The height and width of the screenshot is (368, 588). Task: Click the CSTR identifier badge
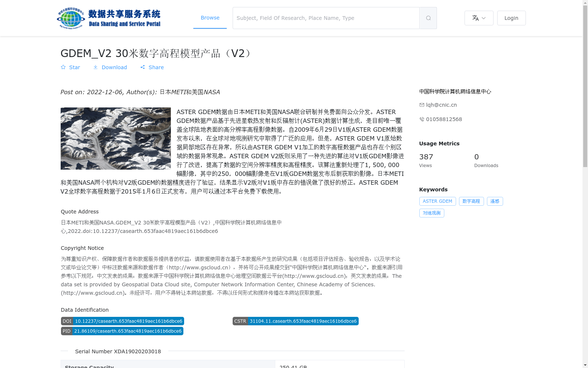click(x=295, y=321)
